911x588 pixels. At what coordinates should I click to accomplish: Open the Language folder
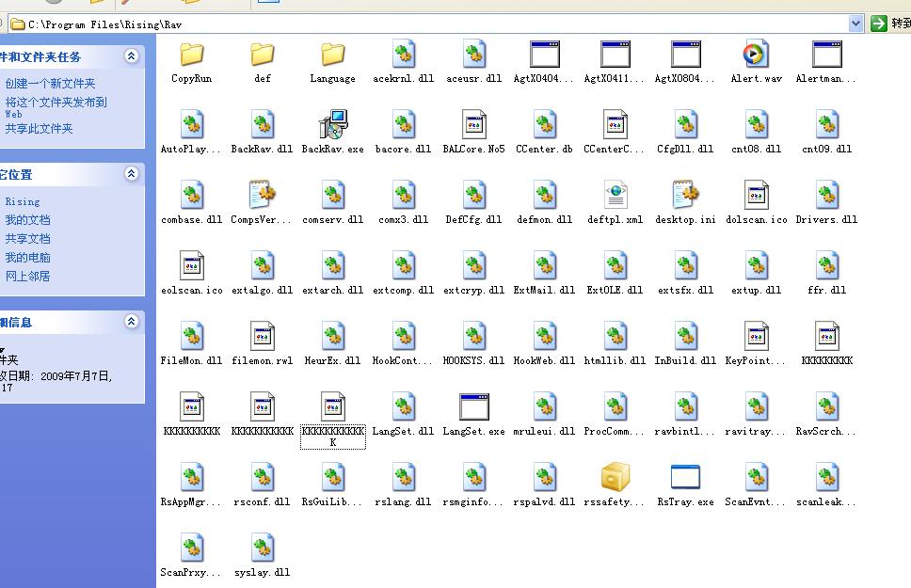(x=332, y=55)
